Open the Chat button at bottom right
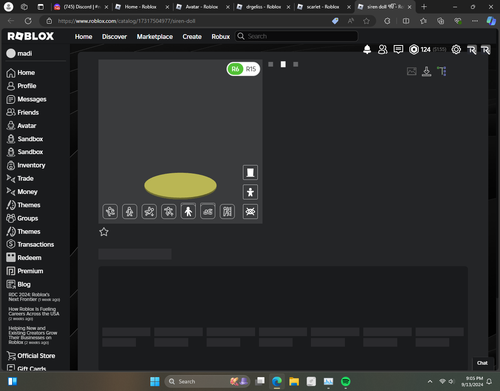Viewport: 500px width, 391px height. tap(482, 363)
